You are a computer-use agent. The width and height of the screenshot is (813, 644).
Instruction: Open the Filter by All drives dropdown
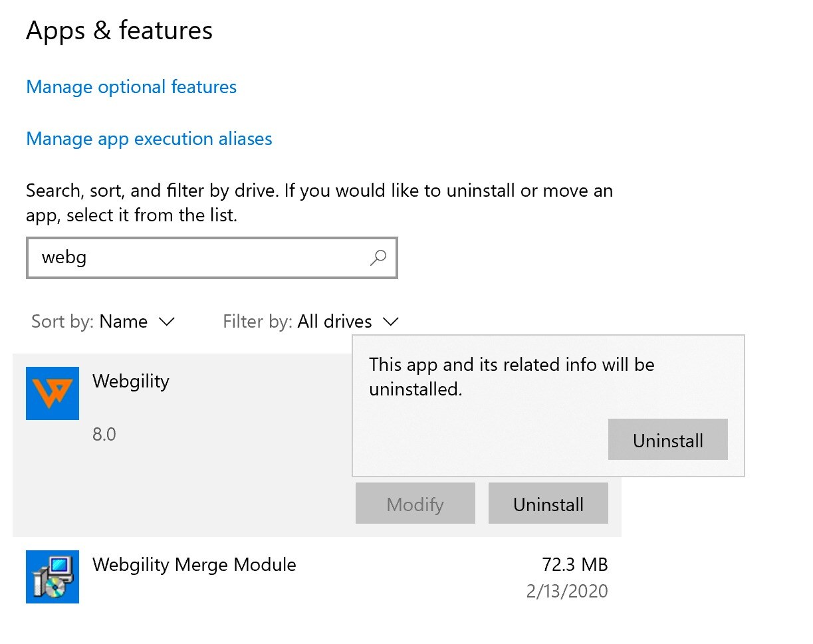pyautogui.click(x=311, y=322)
